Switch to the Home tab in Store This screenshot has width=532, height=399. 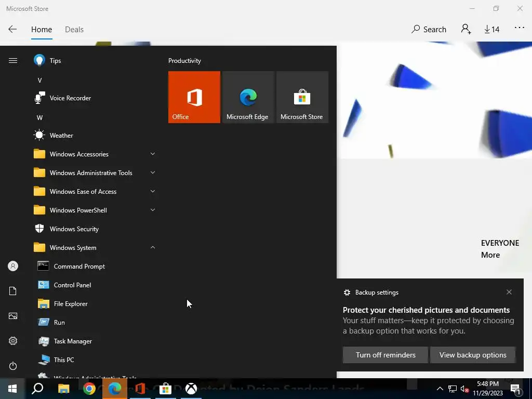42,30
